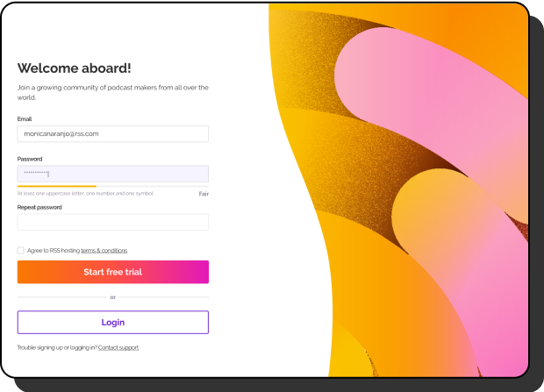Click the uppercase letter password hint text
The height and width of the screenshot is (392, 544).
[85, 193]
